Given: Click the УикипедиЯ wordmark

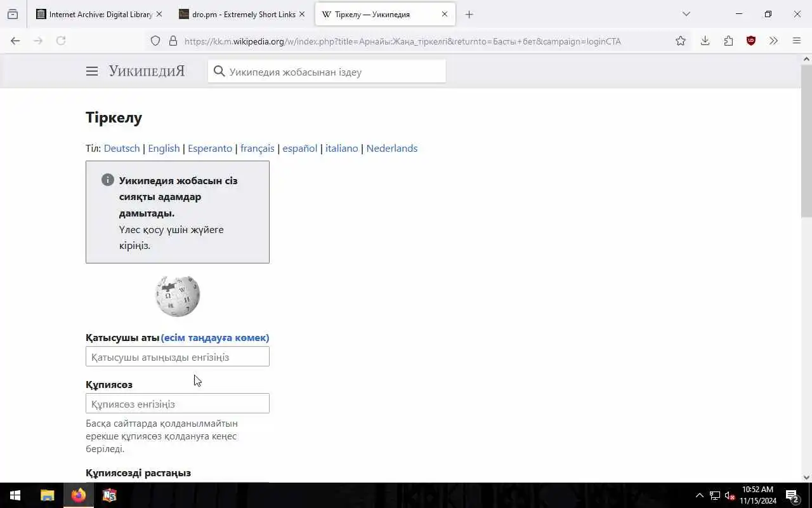Looking at the screenshot, I should [147, 71].
